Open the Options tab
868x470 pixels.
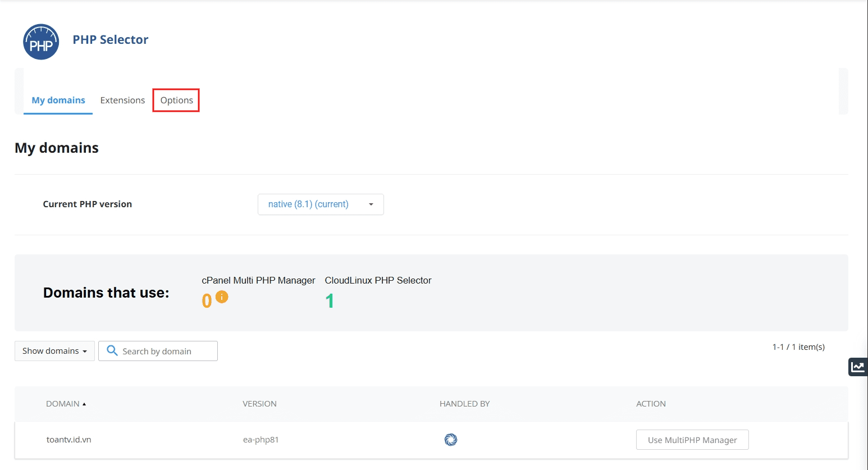[x=176, y=100]
